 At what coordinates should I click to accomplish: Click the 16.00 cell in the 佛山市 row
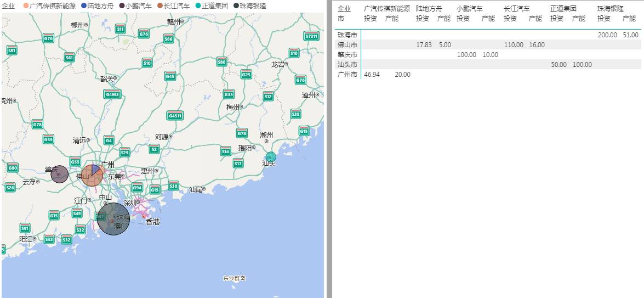(x=537, y=45)
